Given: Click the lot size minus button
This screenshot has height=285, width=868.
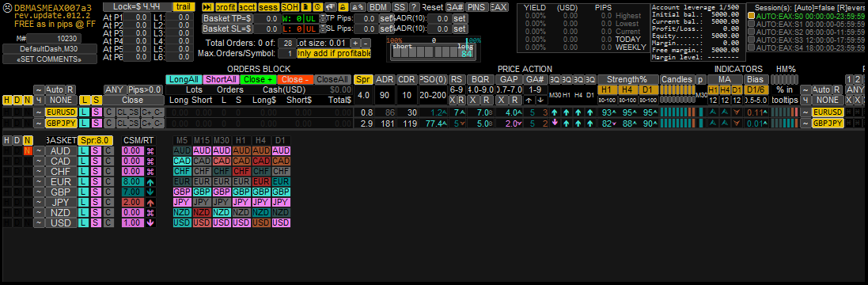Looking at the screenshot, I should (366, 44).
